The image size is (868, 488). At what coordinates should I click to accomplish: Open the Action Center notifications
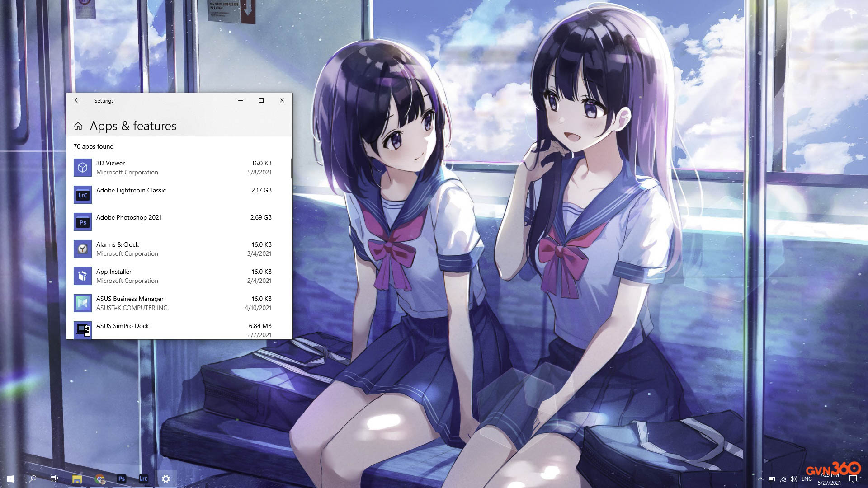853,479
